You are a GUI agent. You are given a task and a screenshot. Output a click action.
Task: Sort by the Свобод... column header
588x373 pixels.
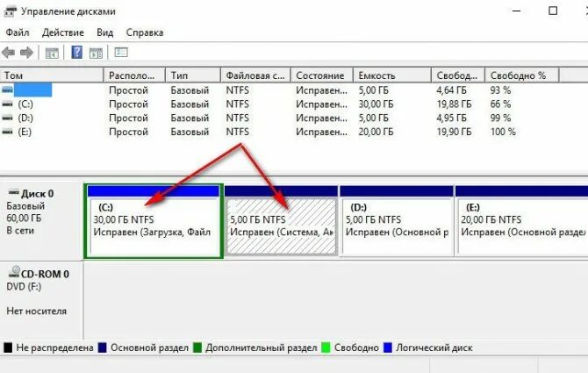(x=458, y=75)
